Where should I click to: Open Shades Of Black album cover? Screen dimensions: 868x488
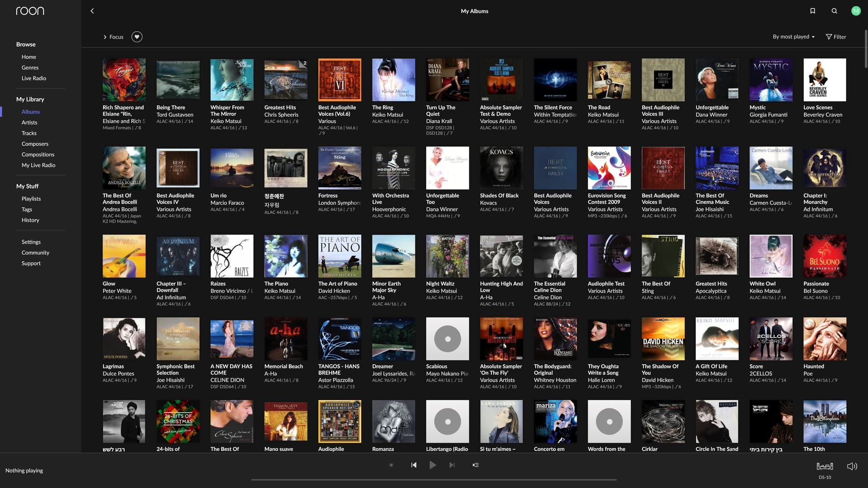click(x=501, y=168)
